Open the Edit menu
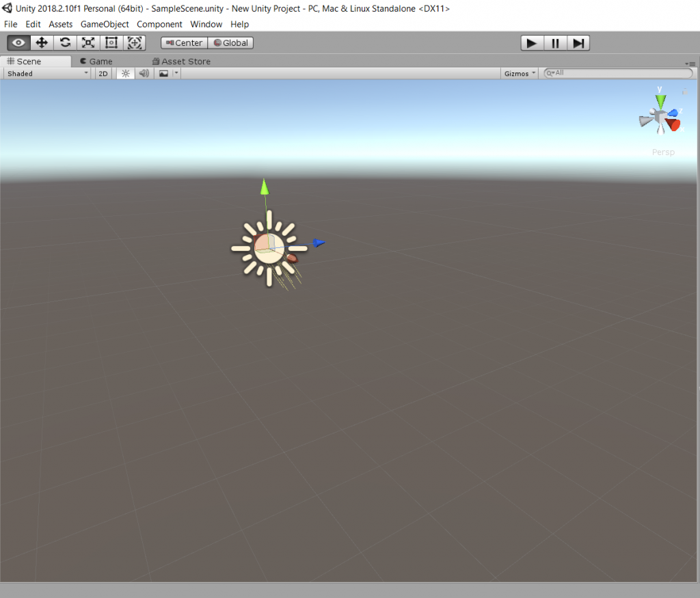 (33, 24)
